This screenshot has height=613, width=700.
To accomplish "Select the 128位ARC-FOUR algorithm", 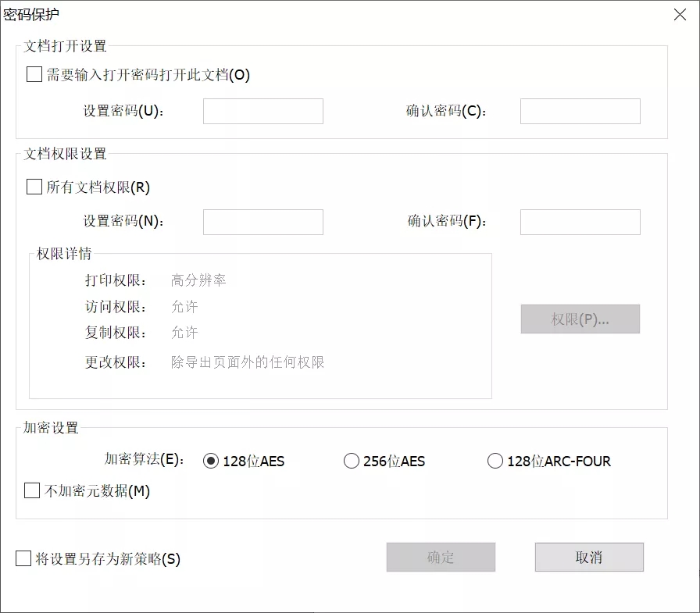I will 496,461.
